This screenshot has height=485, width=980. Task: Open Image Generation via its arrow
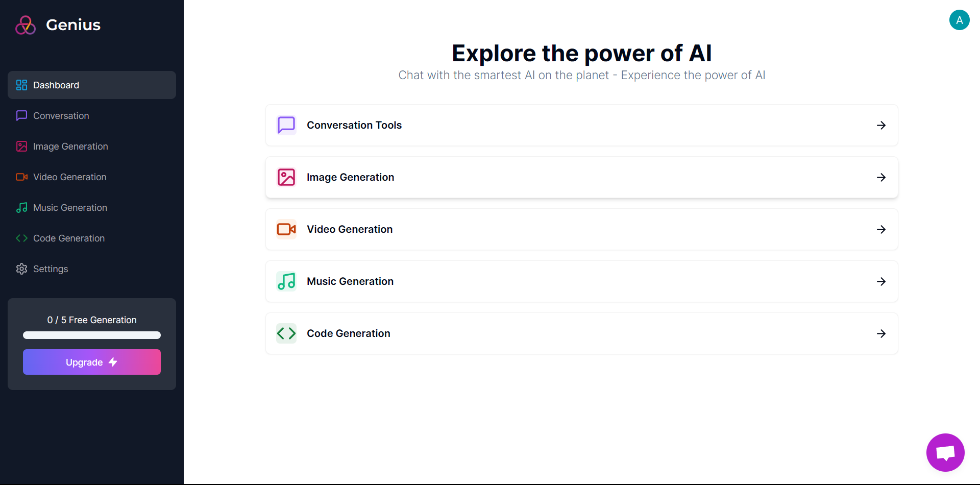tap(881, 177)
